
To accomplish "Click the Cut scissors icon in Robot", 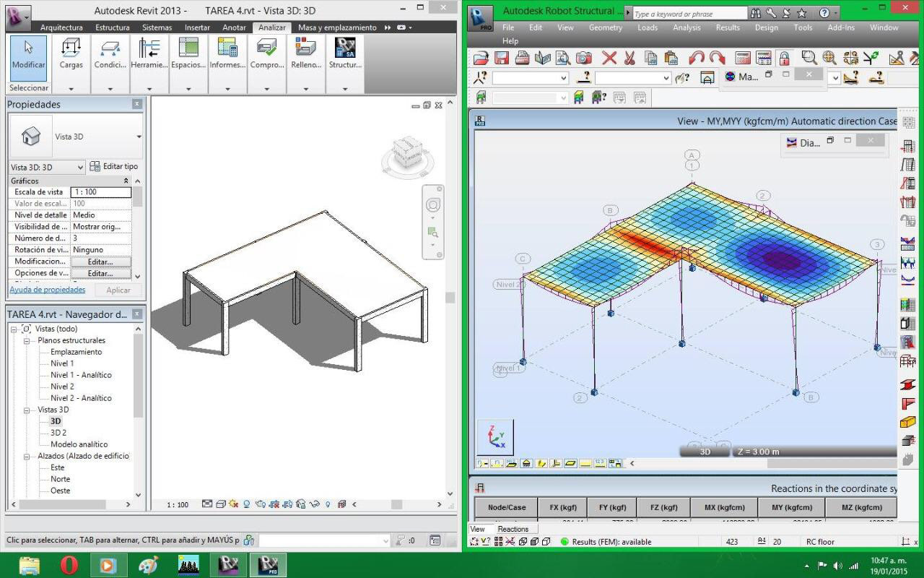I will click(629, 59).
